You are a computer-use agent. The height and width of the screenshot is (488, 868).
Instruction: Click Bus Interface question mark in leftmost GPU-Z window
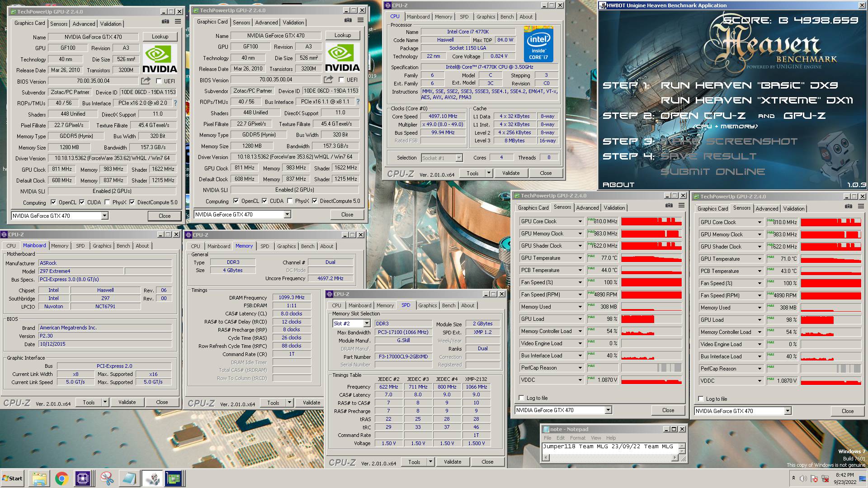(175, 103)
